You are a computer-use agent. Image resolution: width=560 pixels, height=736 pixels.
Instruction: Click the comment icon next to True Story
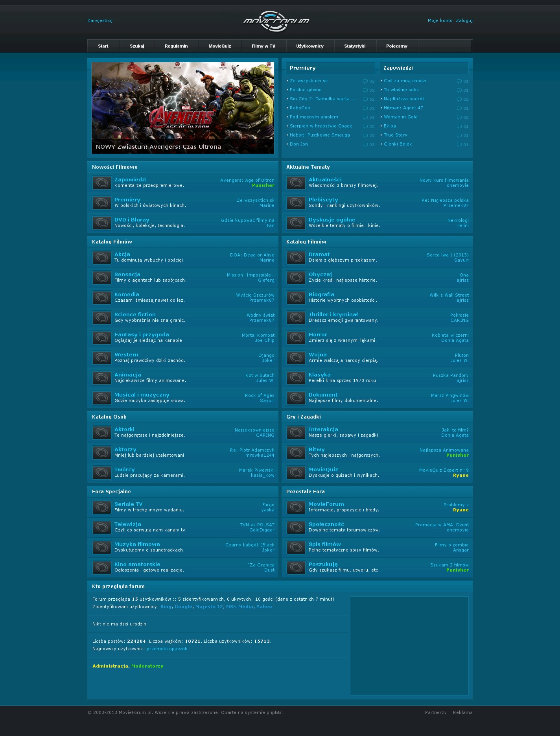(459, 136)
